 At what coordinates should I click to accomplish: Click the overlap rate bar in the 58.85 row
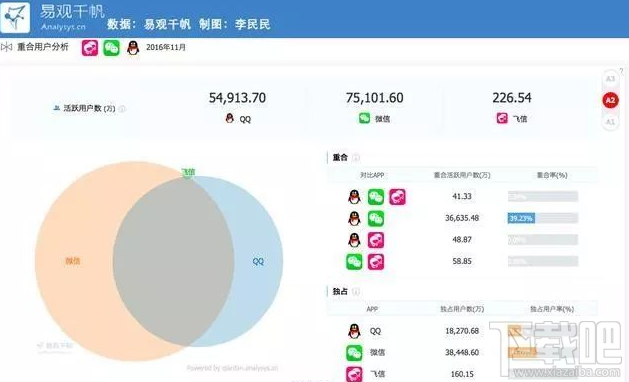click(543, 262)
